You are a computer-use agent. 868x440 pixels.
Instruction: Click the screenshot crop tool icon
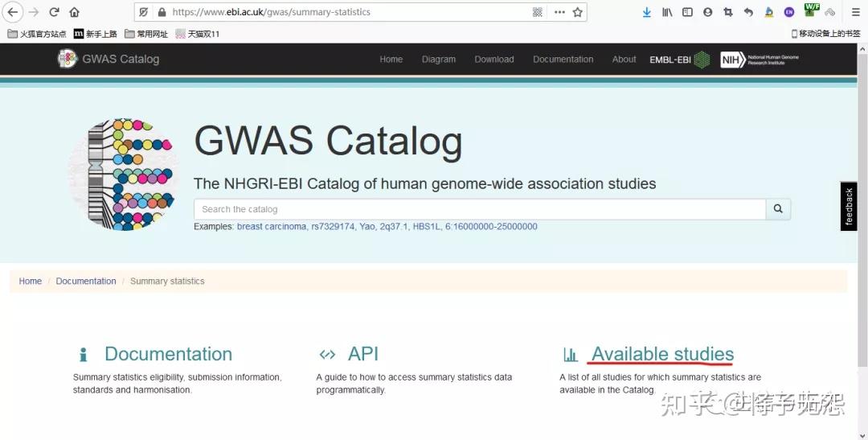pyautogui.click(x=728, y=12)
